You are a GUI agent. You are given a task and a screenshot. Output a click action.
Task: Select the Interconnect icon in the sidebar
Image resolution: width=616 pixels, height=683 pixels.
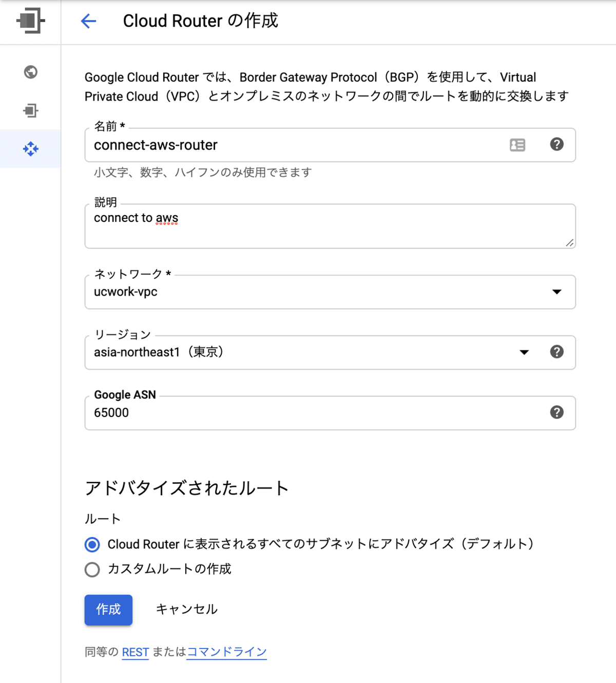click(x=30, y=110)
